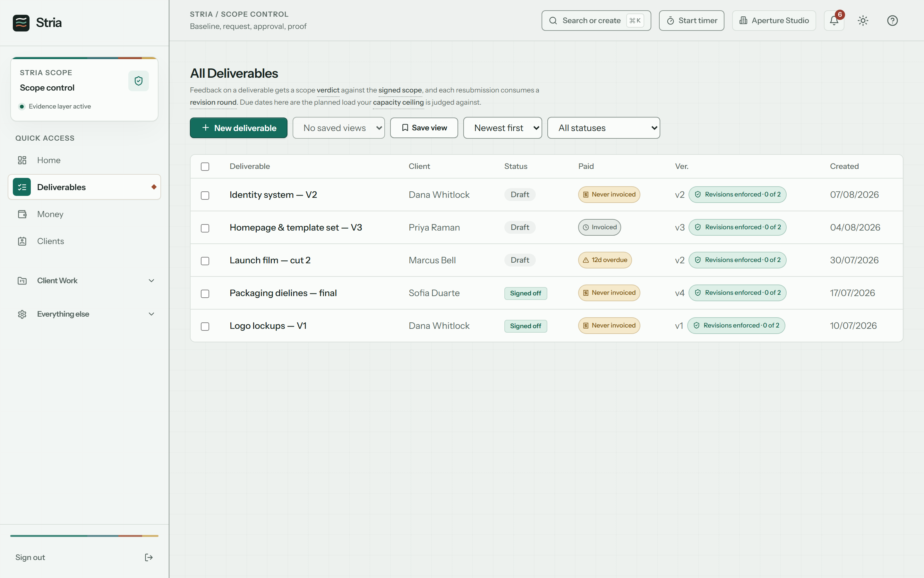Open Launch film — cut 2 deliverable
924x578 pixels.
click(x=270, y=260)
